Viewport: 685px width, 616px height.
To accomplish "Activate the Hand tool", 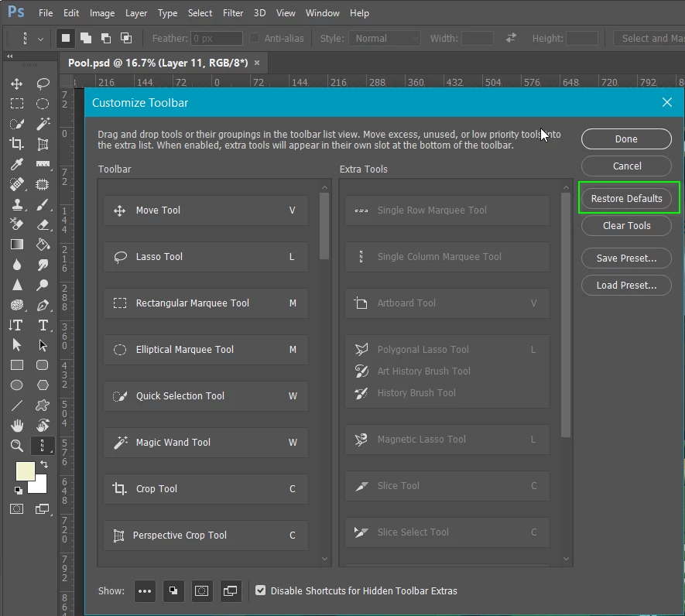I will (x=16, y=426).
